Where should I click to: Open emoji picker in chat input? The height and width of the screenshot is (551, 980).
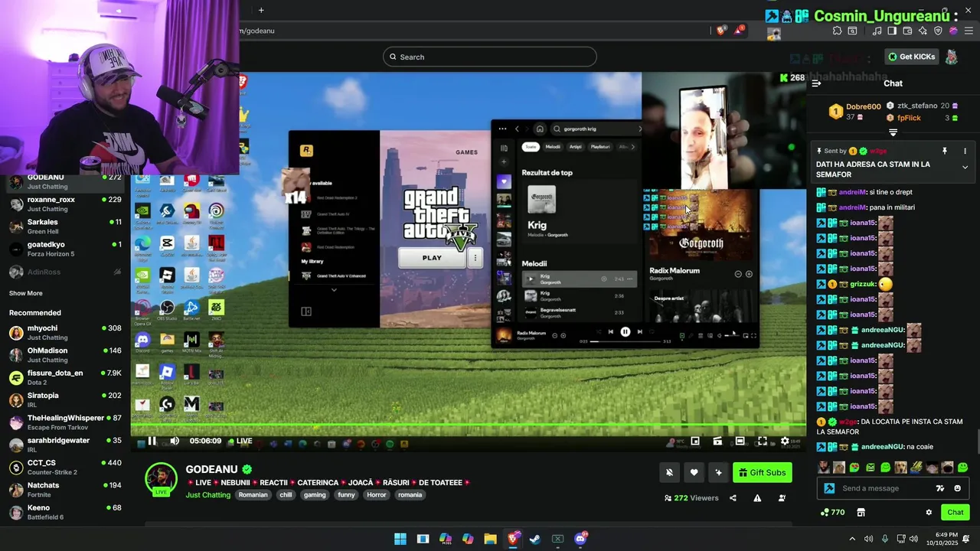pyautogui.click(x=957, y=488)
